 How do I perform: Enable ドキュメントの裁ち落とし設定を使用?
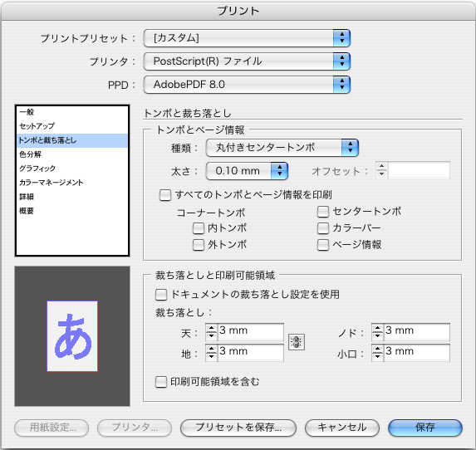point(161,295)
